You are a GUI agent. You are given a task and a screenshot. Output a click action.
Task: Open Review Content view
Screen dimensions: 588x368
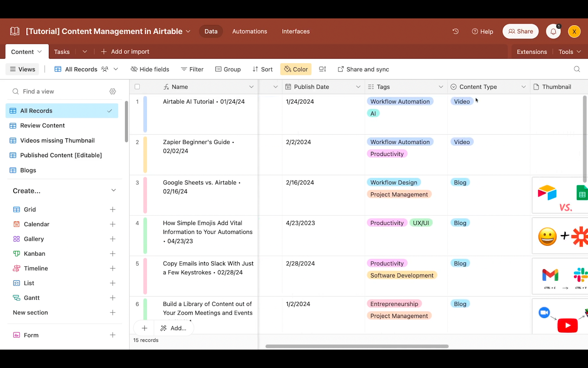coord(62,125)
